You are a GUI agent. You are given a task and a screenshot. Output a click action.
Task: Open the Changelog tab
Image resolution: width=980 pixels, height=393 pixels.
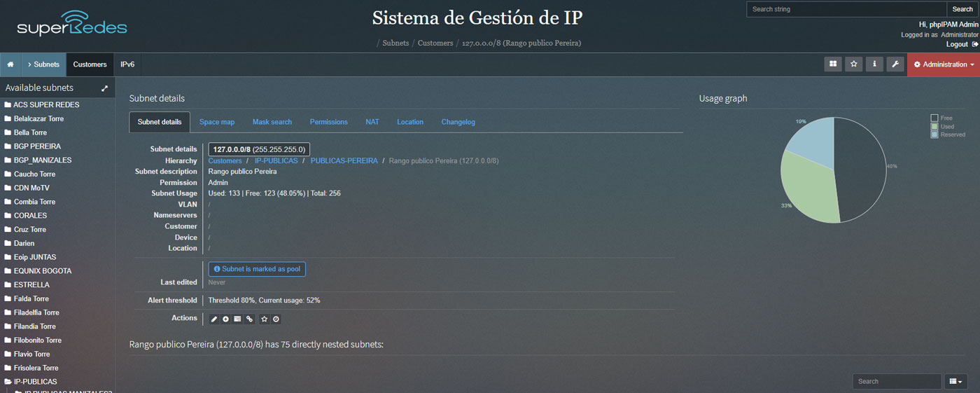coord(458,122)
